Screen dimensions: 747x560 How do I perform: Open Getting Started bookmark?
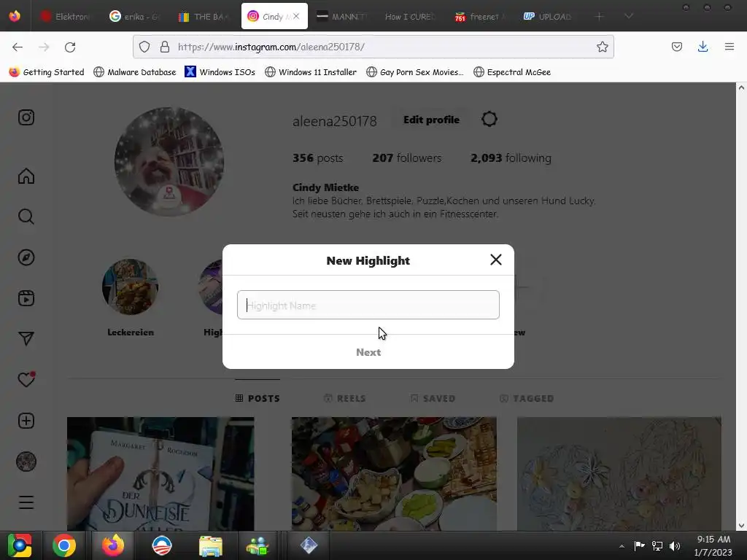[x=47, y=72]
